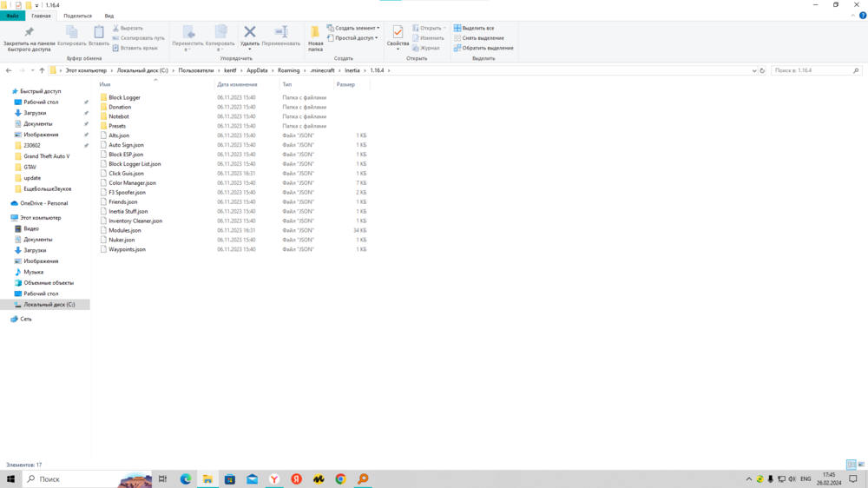868x488 pixels.
Task: Select Локальный диск (C:) in sidebar
Action: tap(49, 304)
